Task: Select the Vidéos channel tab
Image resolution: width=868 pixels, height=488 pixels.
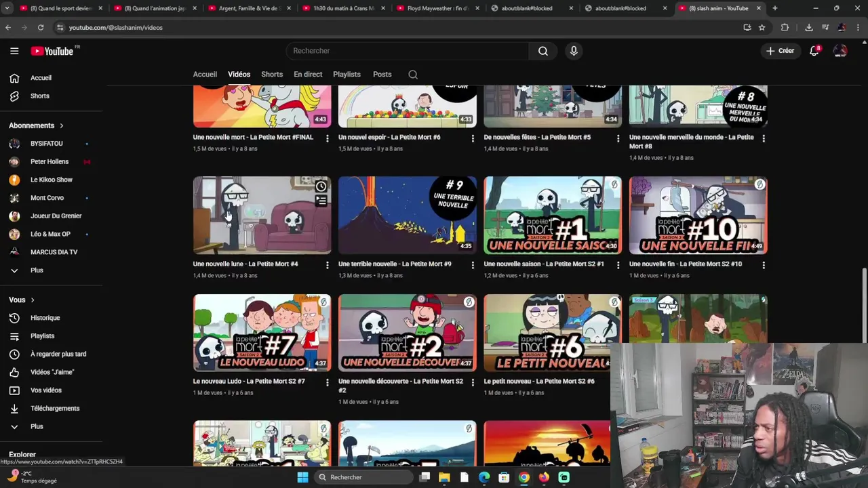Action: 239,75
